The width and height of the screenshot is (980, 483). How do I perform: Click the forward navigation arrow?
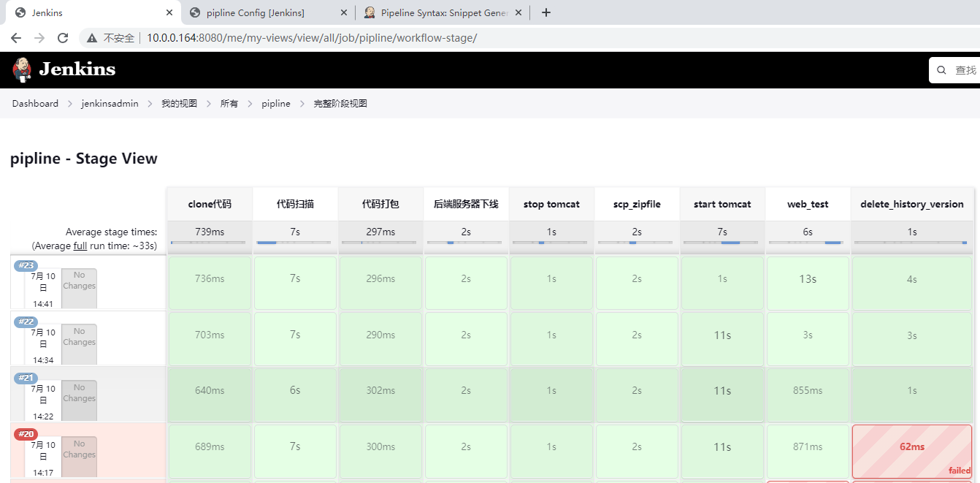tap(39, 38)
